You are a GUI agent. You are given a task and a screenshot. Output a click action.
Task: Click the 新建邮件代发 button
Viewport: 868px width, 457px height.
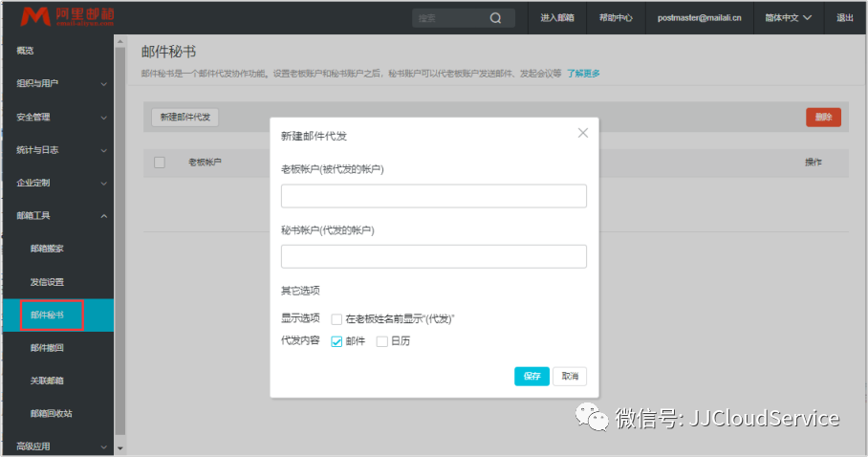click(x=184, y=117)
